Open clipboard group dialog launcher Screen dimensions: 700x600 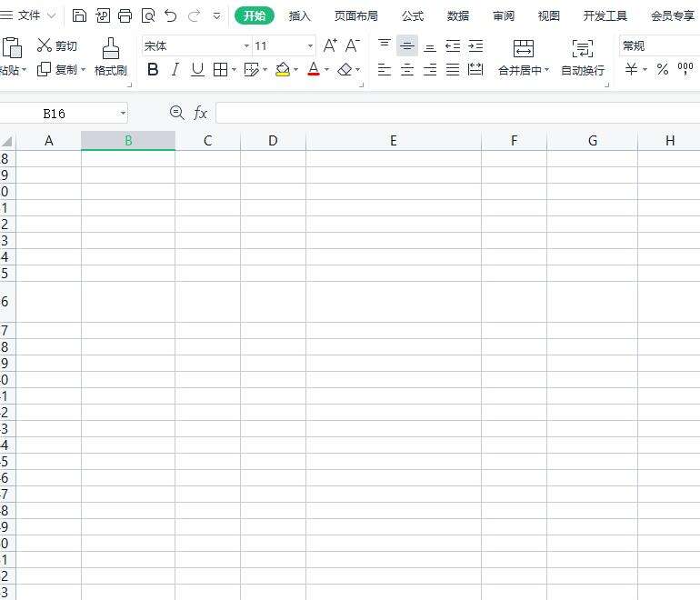coord(129,85)
